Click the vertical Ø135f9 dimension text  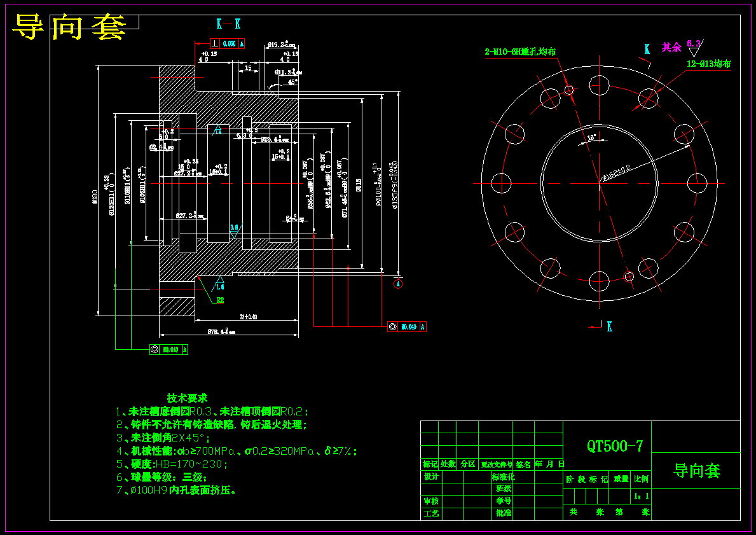tap(394, 184)
